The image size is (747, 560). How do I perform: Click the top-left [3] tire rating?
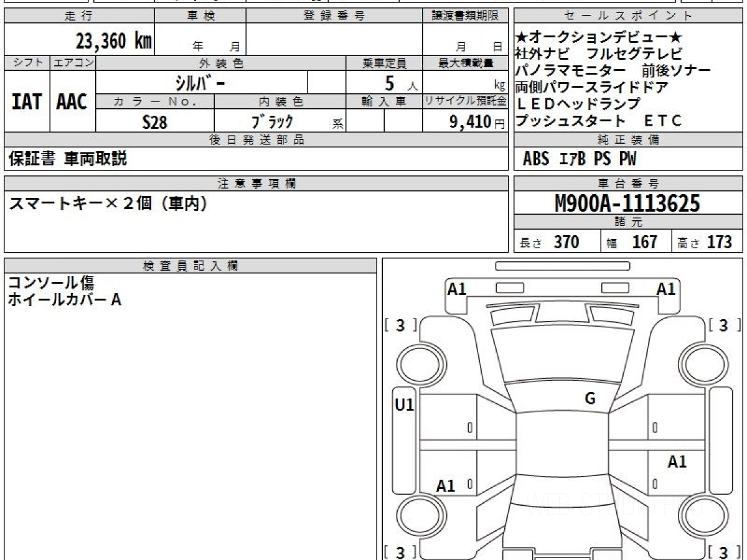pyautogui.click(x=400, y=325)
